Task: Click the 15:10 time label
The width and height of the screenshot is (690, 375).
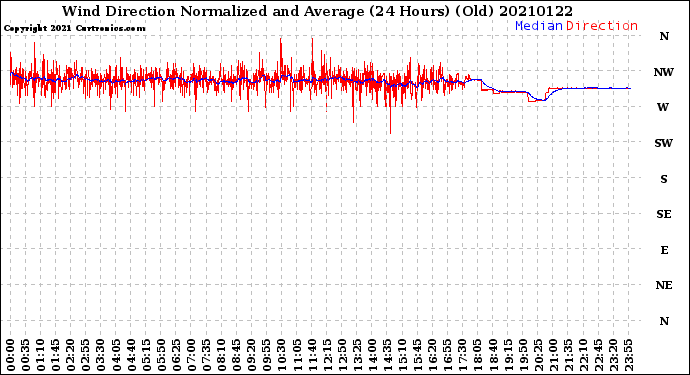Action: pyautogui.click(x=402, y=355)
